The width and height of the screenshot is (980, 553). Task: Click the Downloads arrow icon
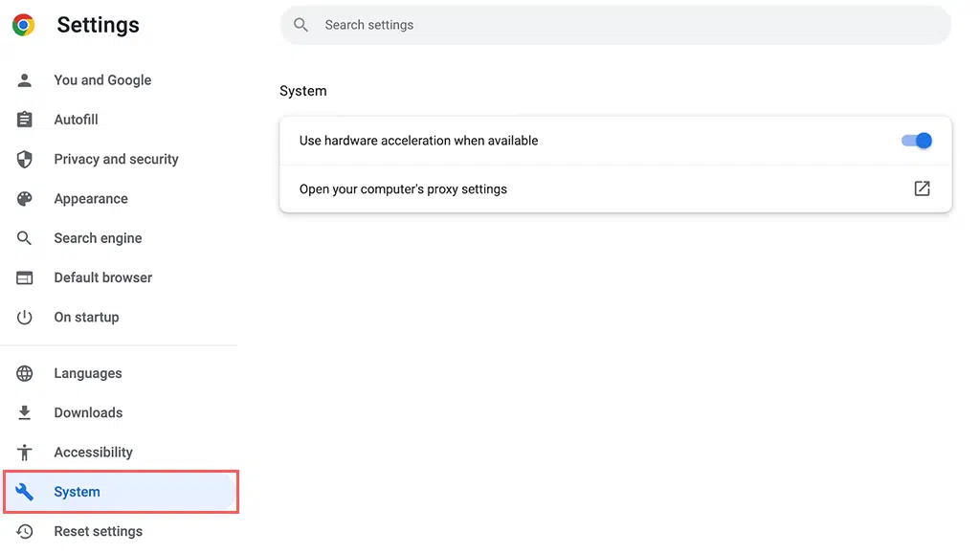pyautogui.click(x=25, y=413)
